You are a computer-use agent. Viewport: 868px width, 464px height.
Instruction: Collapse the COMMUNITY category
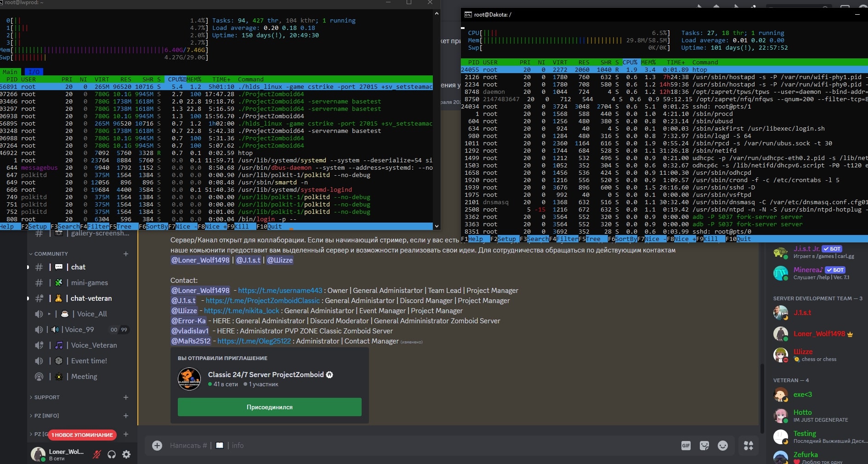pyautogui.click(x=51, y=254)
